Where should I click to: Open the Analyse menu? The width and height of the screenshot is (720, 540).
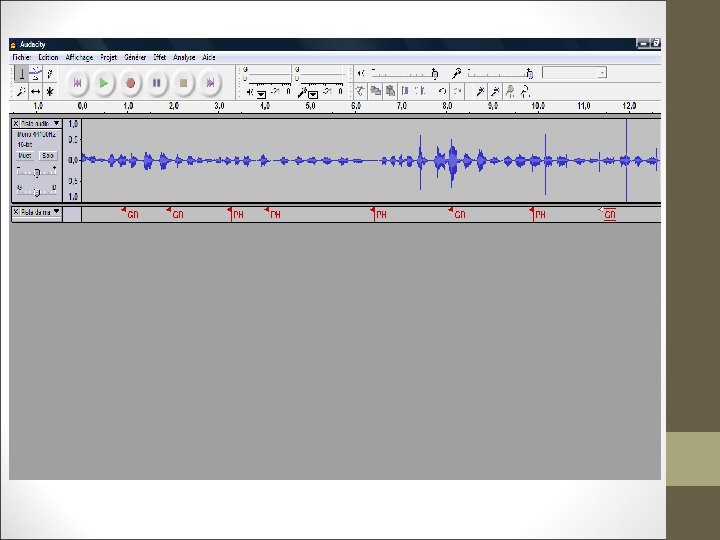tap(184, 57)
